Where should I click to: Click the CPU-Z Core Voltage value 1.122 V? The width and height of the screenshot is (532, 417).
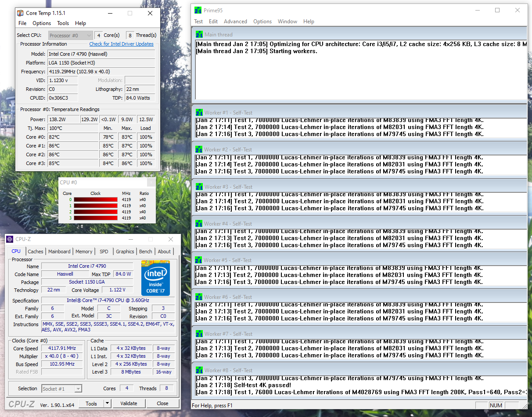tap(117, 290)
